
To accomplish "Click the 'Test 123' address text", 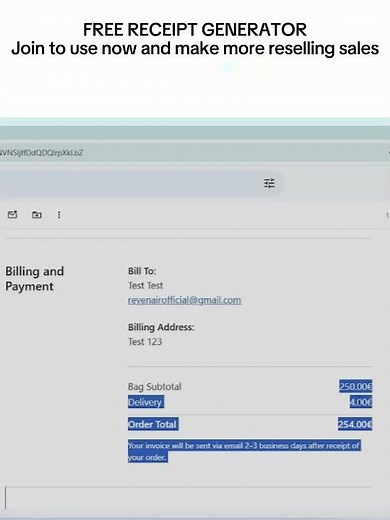I will coord(145,342).
